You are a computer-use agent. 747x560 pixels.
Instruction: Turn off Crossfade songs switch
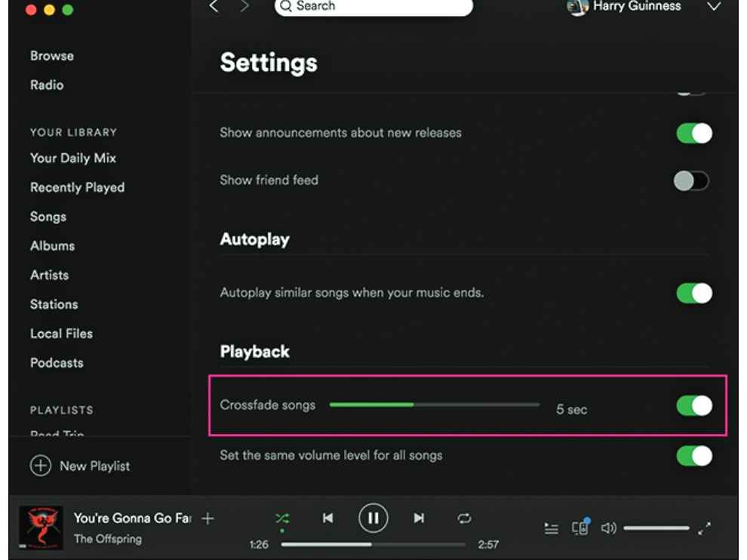(694, 405)
